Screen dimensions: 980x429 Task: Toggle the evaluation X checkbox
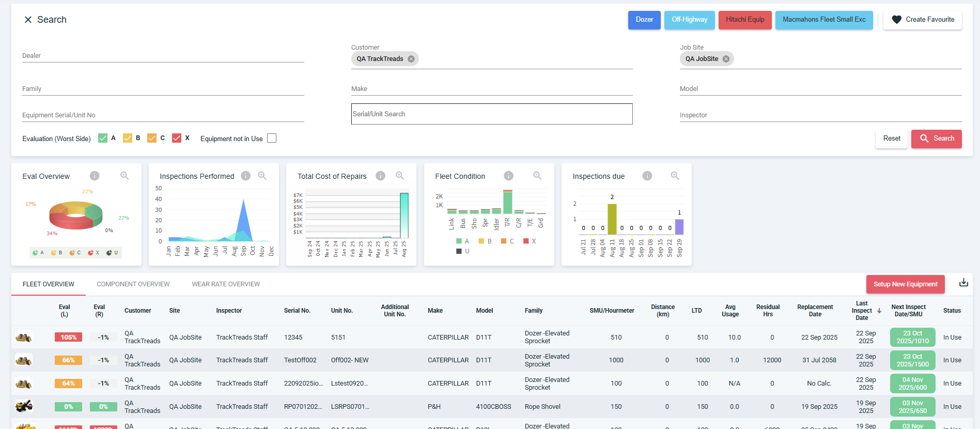(x=177, y=138)
